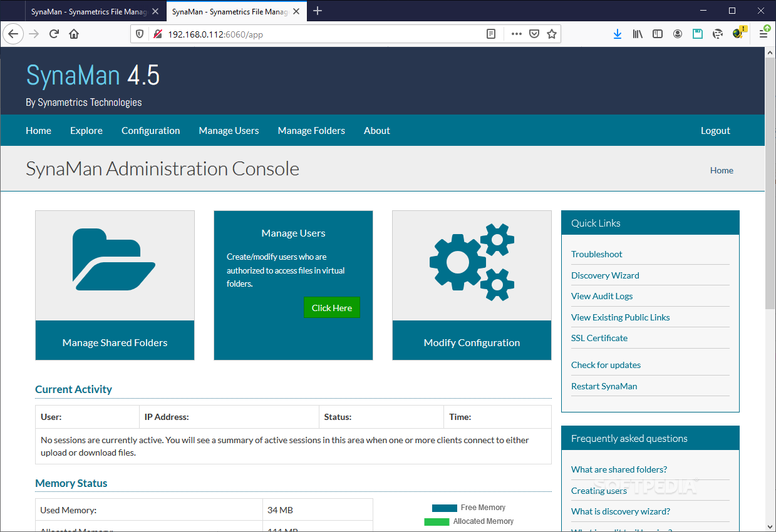
Task: Show sidebars icon in toolbar
Action: [x=658, y=34]
